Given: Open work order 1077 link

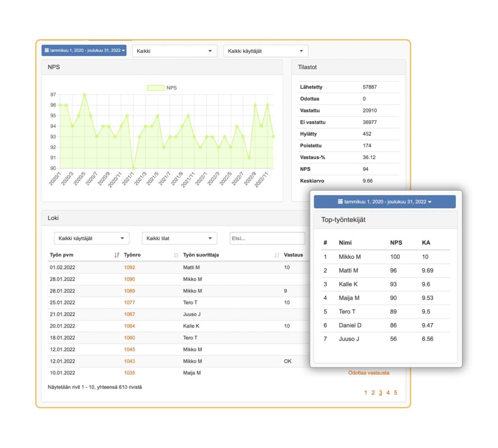Looking at the screenshot, I should pyautogui.click(x=129, y=303).
